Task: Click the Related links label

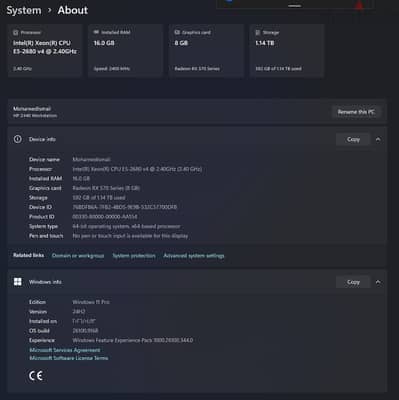Action: point(28,255)
